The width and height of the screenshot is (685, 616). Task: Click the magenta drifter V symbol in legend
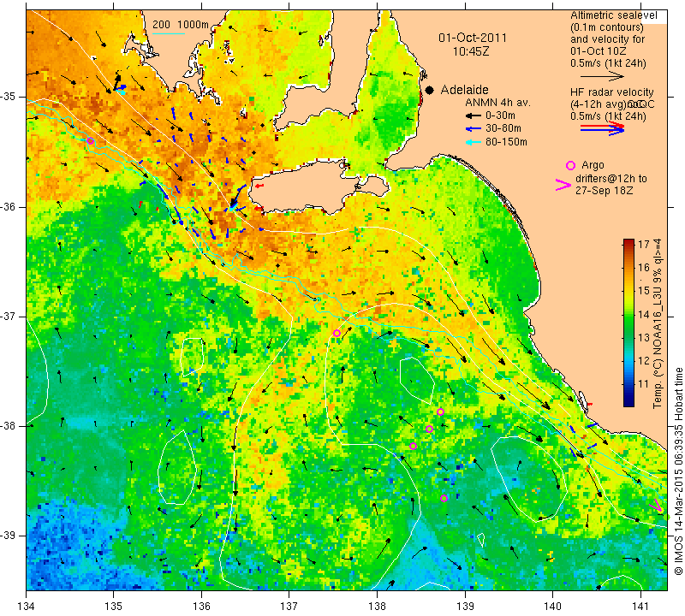(563, 185)
